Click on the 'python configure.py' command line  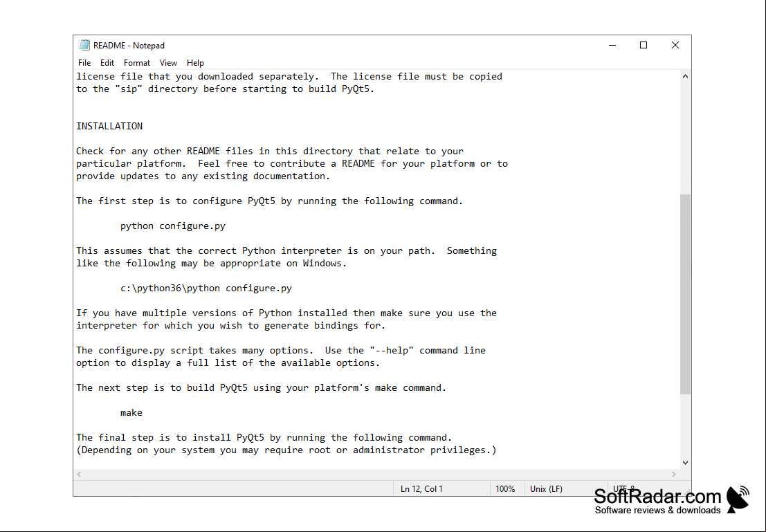(x=173, y=226)
